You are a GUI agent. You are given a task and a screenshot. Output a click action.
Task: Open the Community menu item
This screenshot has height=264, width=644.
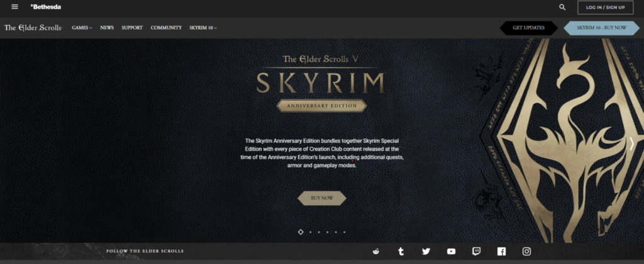166,28
